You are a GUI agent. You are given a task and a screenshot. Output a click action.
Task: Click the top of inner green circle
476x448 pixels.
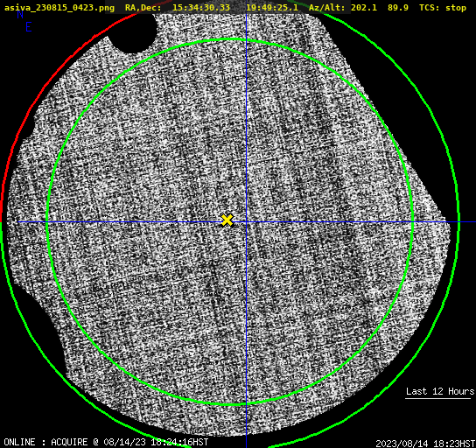coord(231,39)
